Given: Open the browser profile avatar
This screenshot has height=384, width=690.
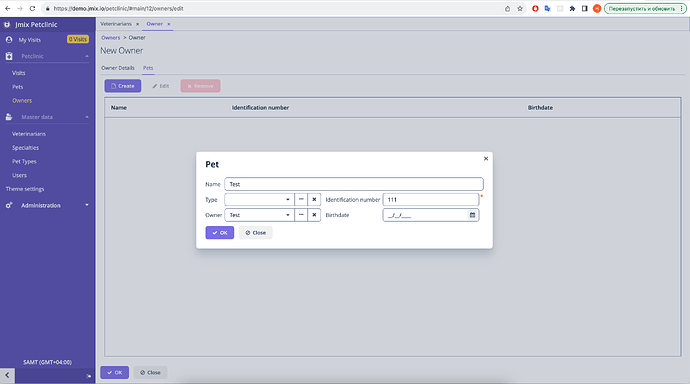Looking at the screenshot, I should [597, 8].
